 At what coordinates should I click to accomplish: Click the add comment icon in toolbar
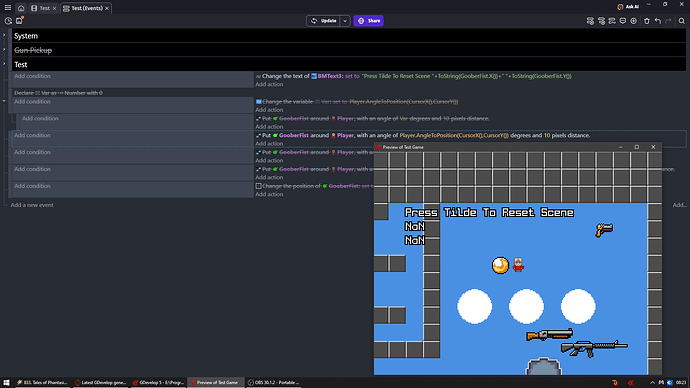(623, 21)
